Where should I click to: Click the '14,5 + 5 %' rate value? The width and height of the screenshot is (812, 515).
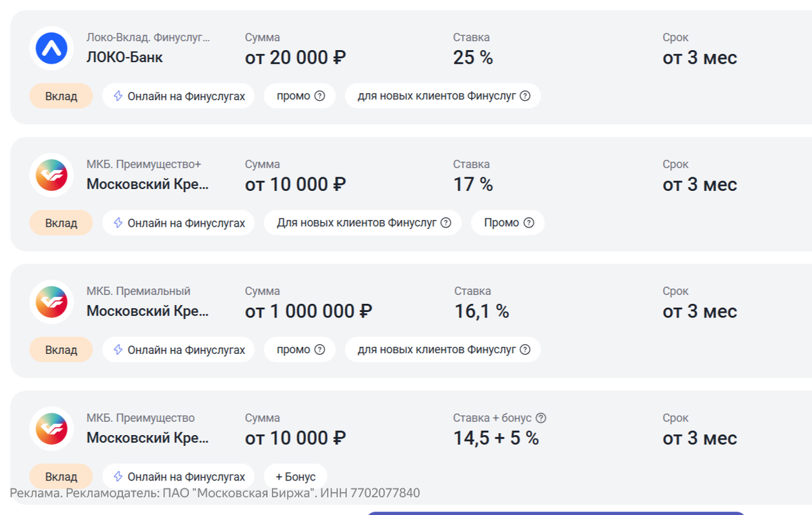tap(496, 438)
